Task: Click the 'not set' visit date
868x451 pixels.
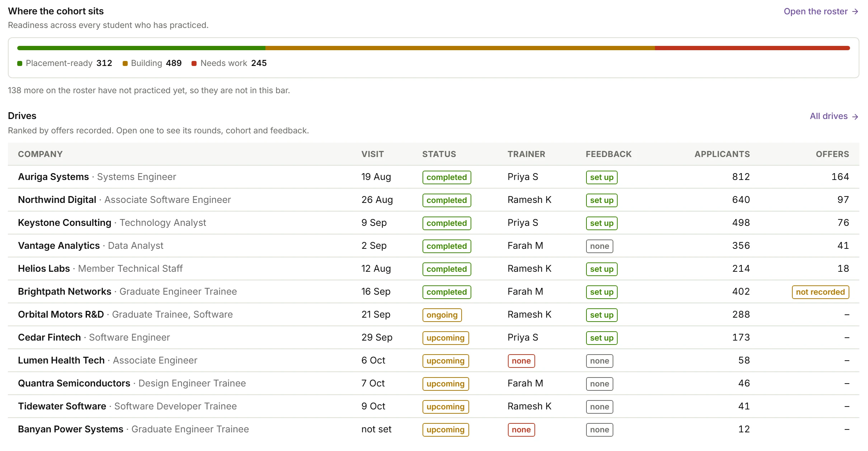Action: click(376, 429)
